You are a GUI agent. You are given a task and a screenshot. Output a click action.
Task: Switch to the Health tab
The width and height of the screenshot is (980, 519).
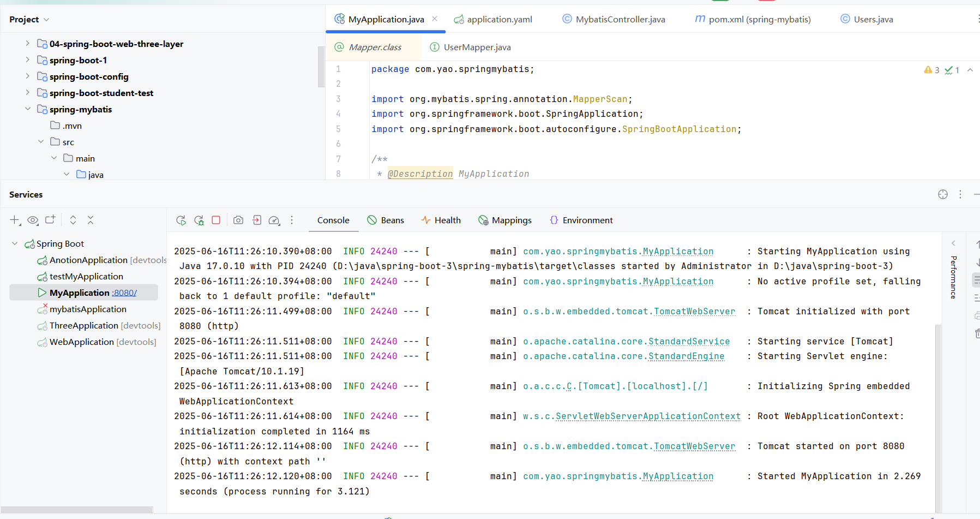441,220
